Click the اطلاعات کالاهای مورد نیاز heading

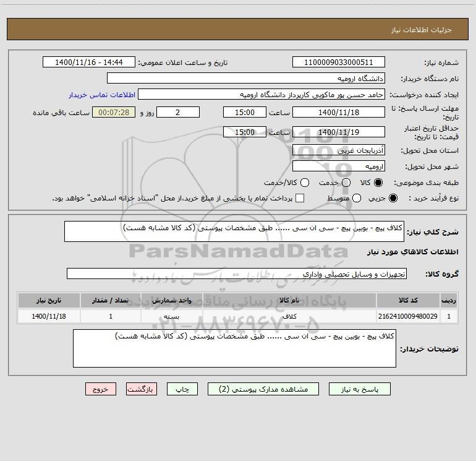(412, 252)
